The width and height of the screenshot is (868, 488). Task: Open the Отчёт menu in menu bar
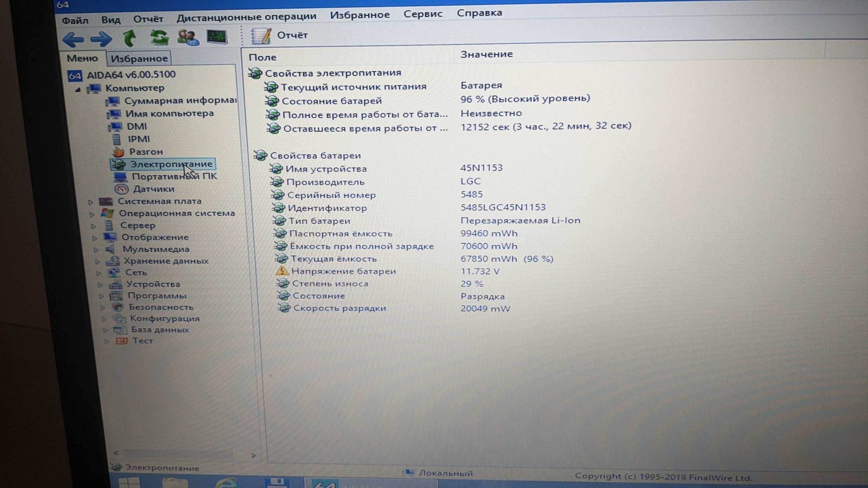tap(148, 19)
